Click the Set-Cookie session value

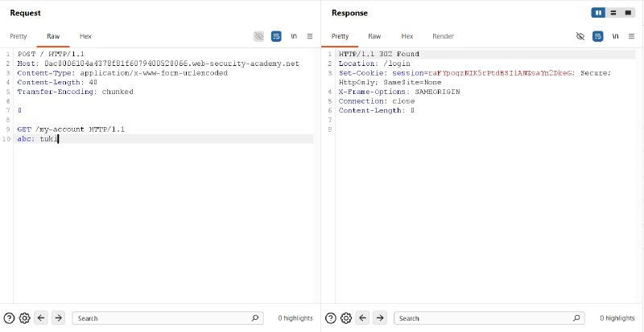coord(500,73)
